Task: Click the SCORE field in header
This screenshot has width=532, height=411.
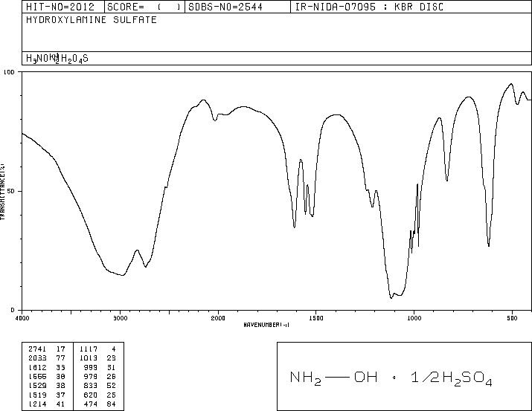Action: 144,7
